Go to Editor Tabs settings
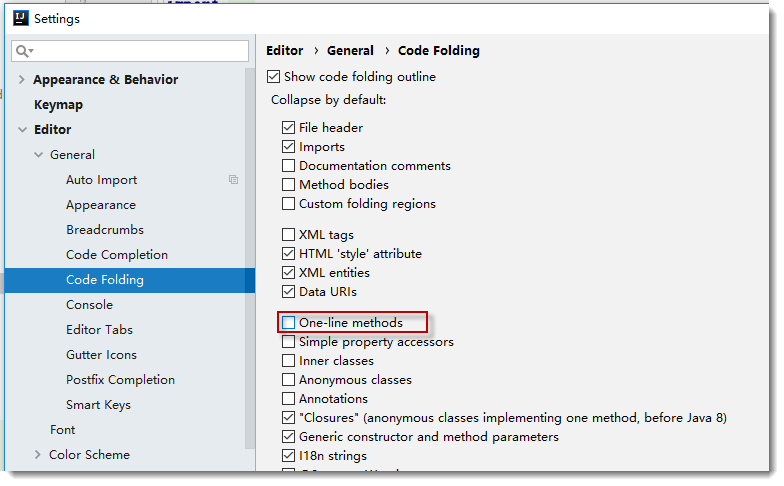 point(99,330)
